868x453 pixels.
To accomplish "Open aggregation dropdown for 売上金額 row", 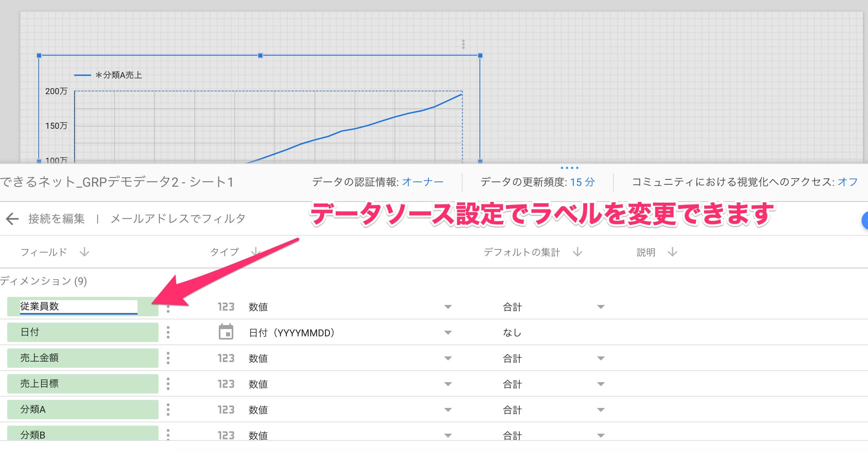I will (601, 358).
